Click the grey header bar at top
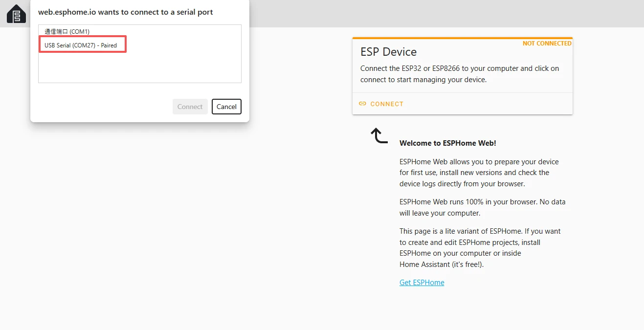The image size is (644, 330). pos(440,14)
